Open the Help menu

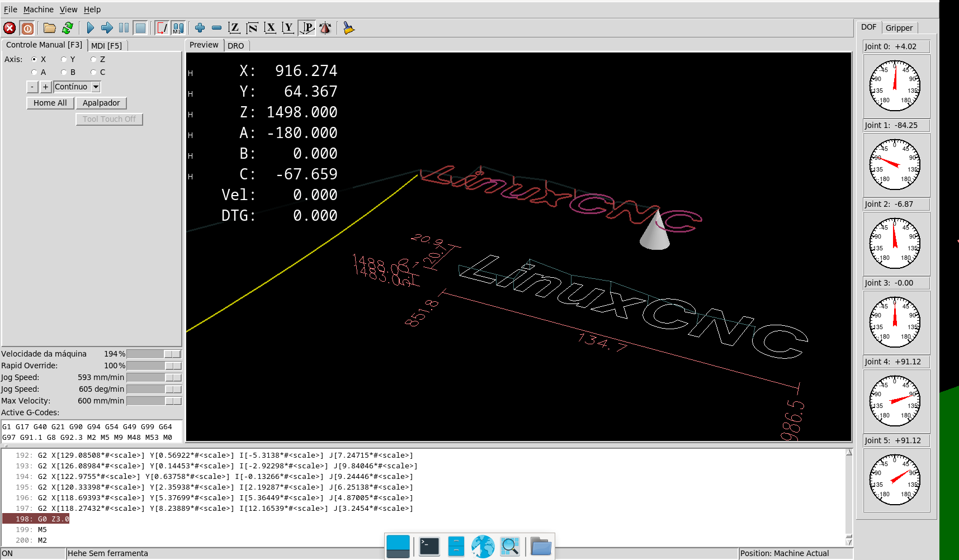[92, 10]
